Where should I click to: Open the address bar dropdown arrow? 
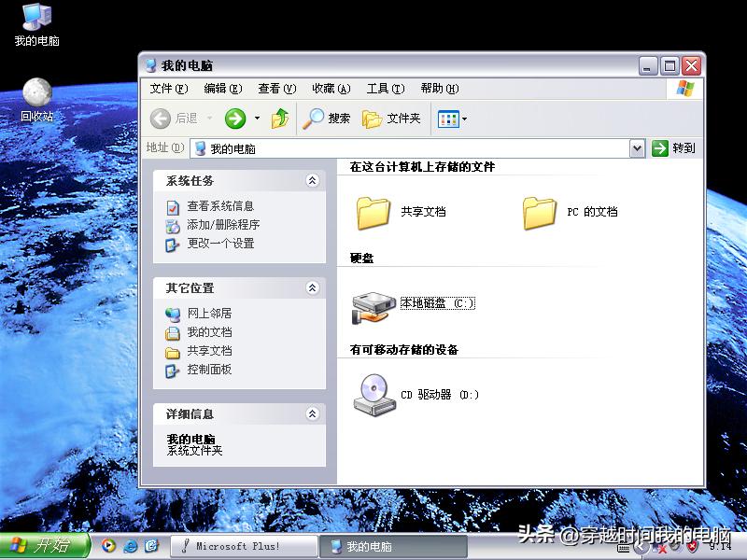(x=636, y=147)
